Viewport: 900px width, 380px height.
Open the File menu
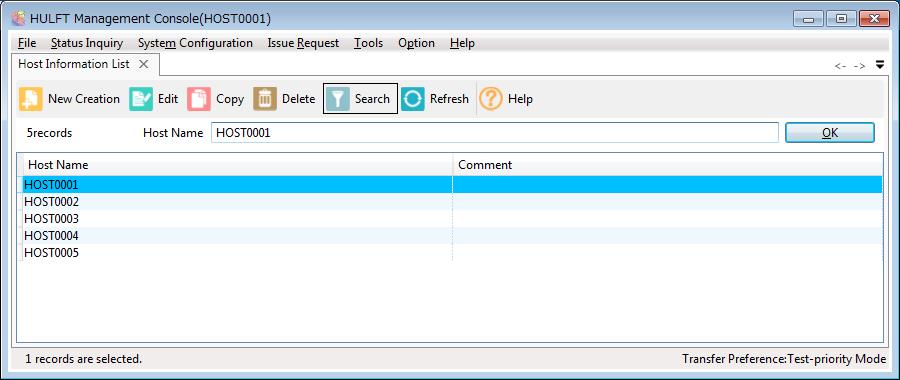27,43
